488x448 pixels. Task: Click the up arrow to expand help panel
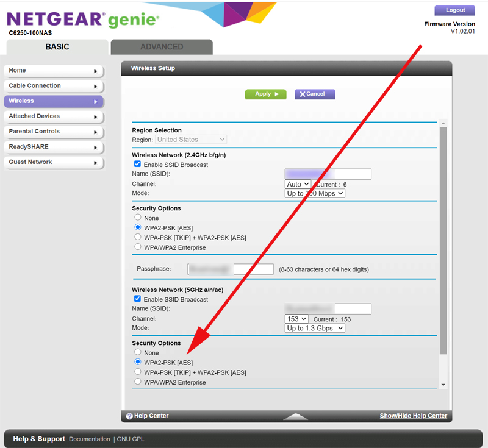coord(296,416)
